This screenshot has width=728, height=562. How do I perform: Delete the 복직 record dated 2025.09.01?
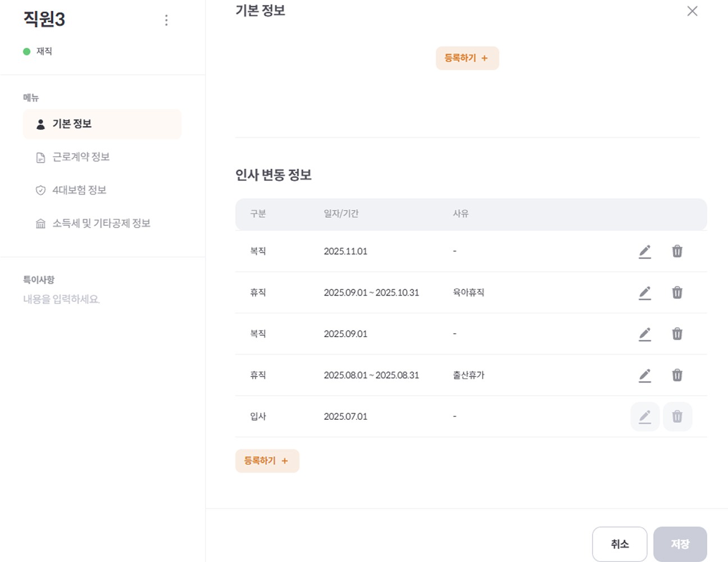(677, 334)
